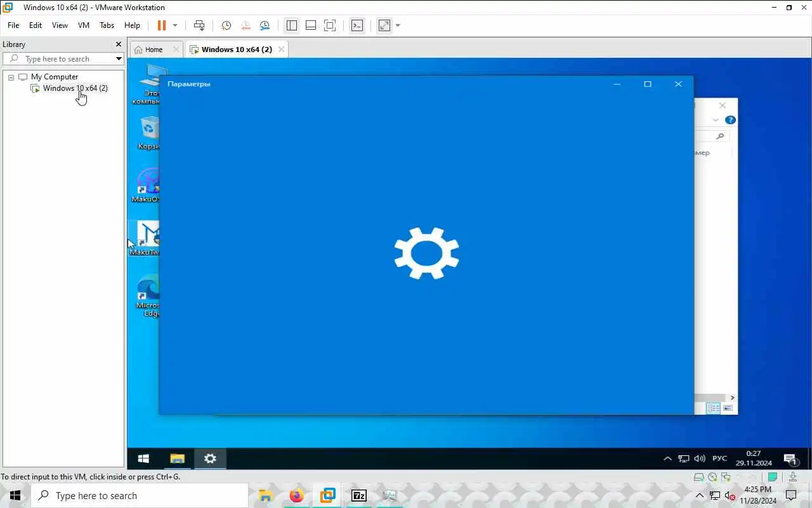
Task: Toggle the console view icon
Action: 357,25
